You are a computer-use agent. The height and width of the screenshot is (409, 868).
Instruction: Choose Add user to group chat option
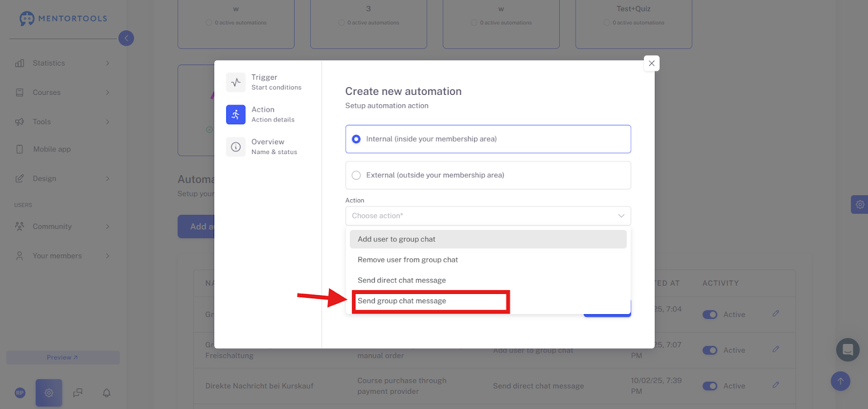coord(488,239)
